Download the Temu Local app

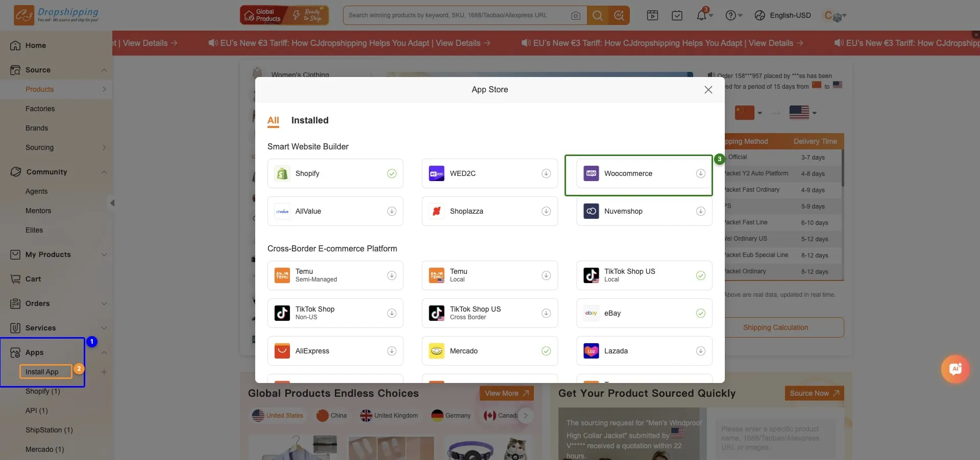pyautogui.click(x=546, y=275)
